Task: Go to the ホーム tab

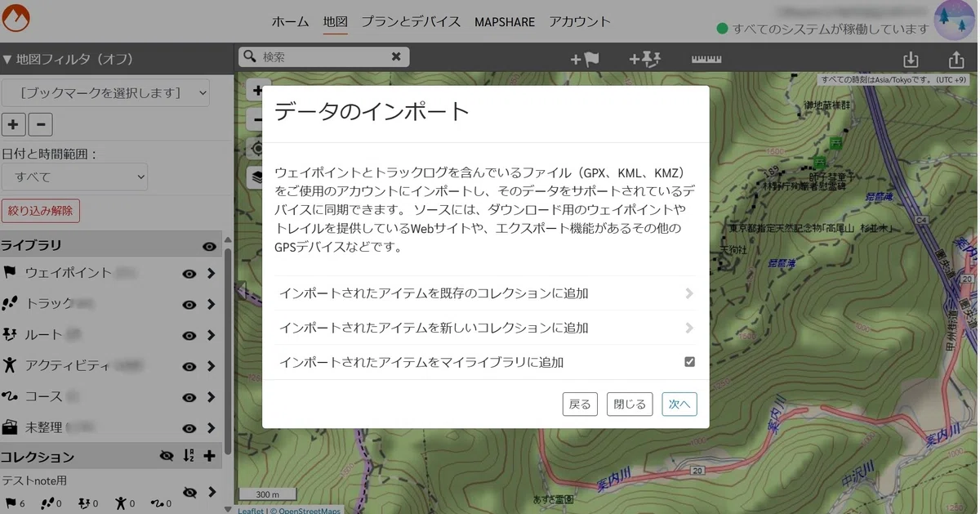Action: pyautogui.click(x=290, y=22)
